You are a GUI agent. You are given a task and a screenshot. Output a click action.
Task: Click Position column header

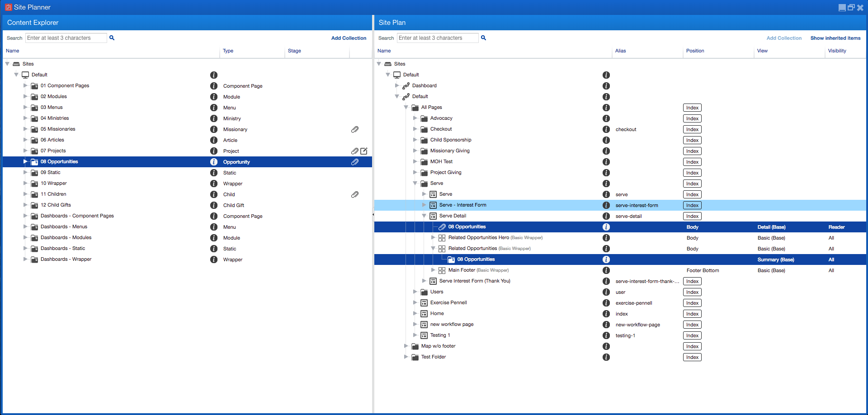point(695,51)
